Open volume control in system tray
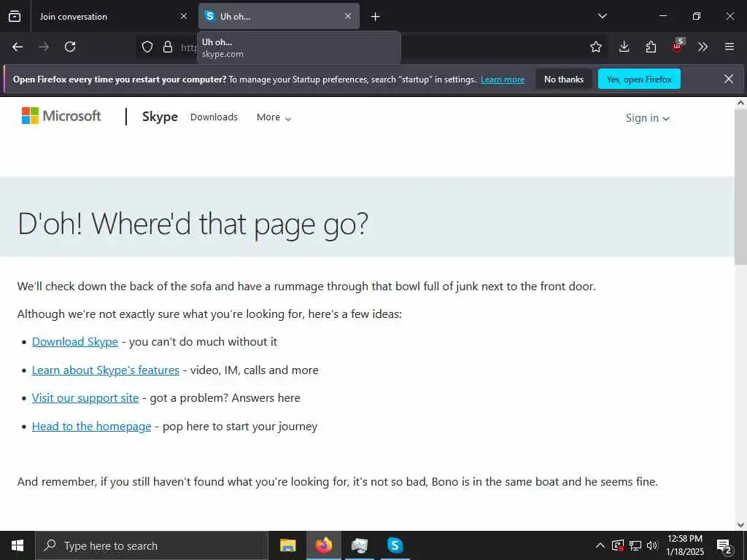Viewport: 747px width, 560px height. [652, 545]
